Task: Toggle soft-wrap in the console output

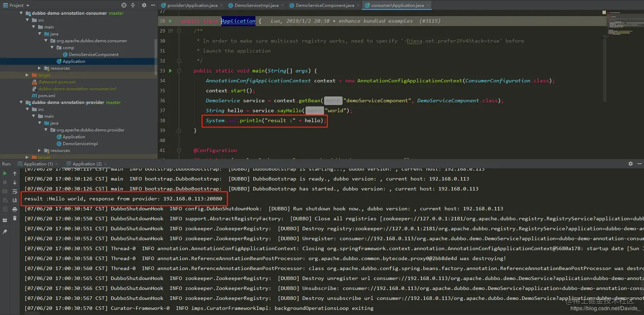Action: pos(15,192)
